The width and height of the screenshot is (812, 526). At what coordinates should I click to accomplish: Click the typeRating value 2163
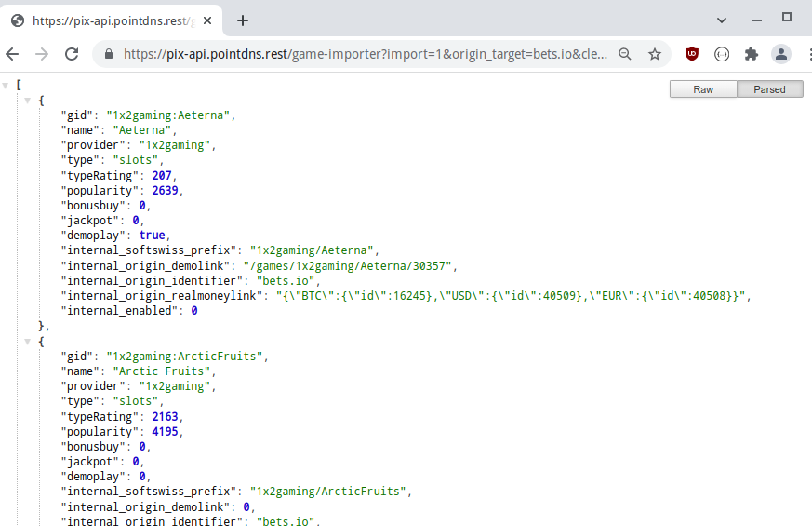click(166, 417)
